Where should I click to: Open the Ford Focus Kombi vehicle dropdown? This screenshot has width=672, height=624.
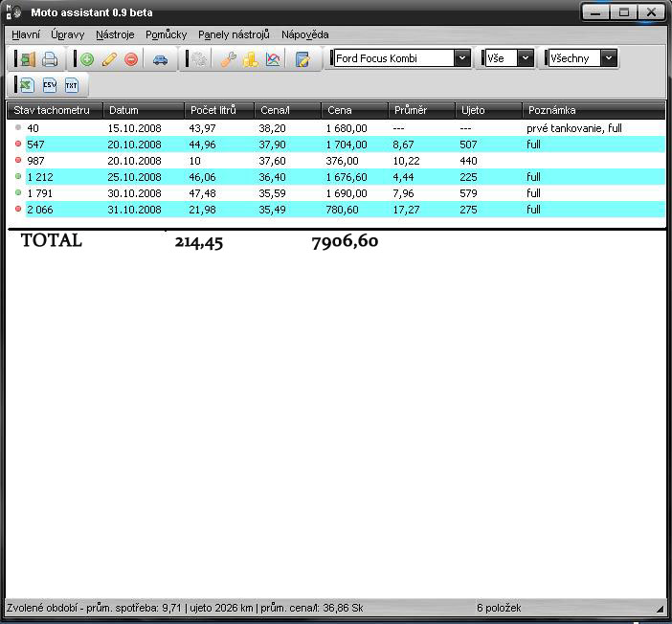[x=462, y=58]
